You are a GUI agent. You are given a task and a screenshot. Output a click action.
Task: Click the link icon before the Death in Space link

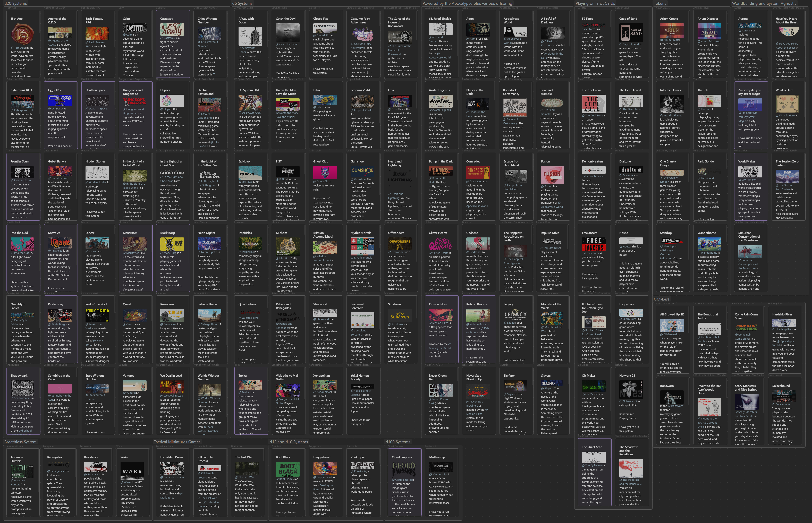tap(87, 109)
